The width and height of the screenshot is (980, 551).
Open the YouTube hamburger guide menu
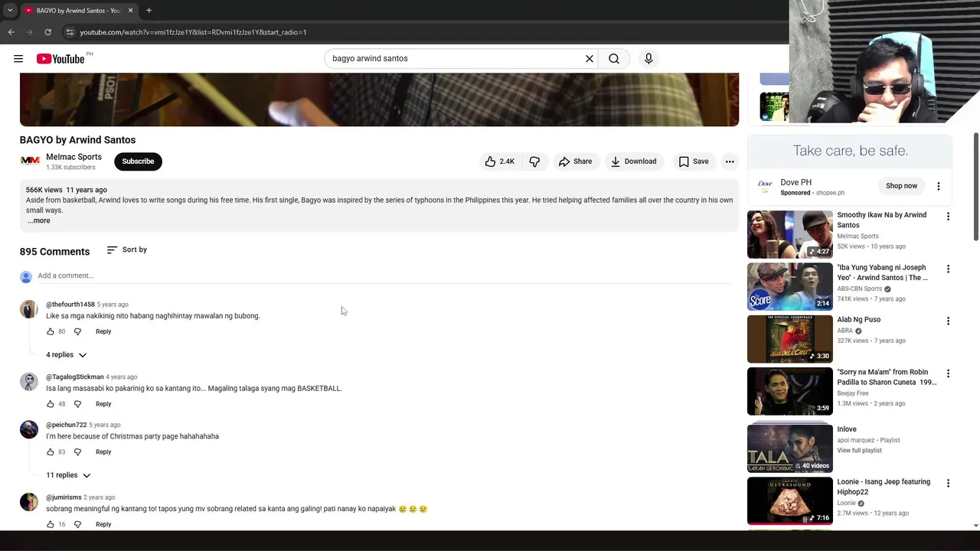point(18,58)
